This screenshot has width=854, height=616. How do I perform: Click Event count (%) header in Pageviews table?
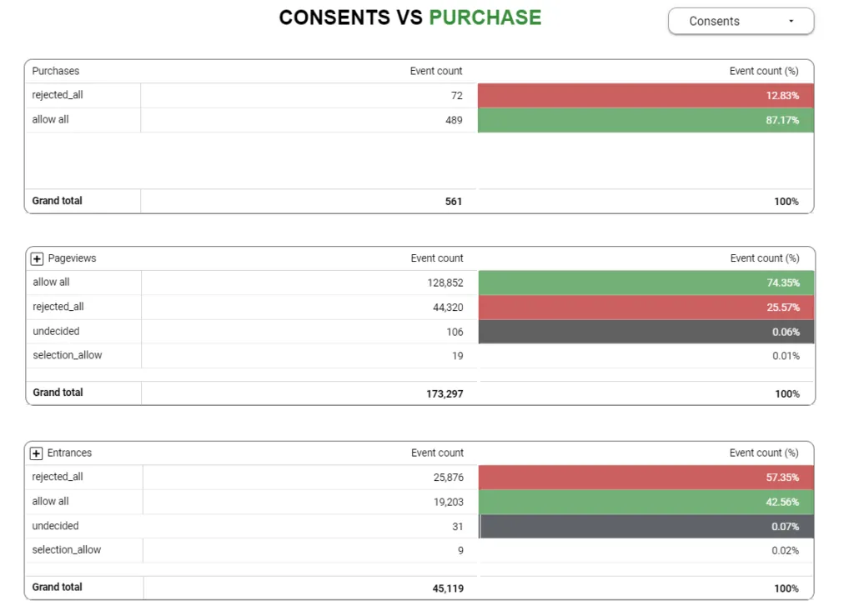point(765,258)
